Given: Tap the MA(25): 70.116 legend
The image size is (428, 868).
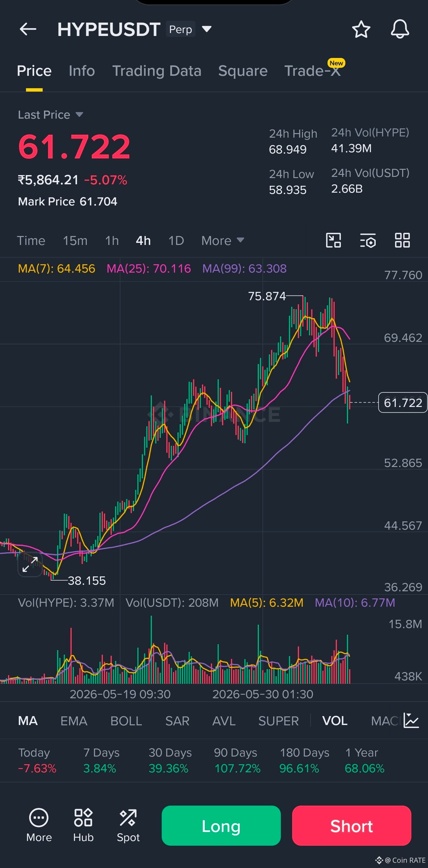Looking at the screenshot, I should (x=149, y=268).
